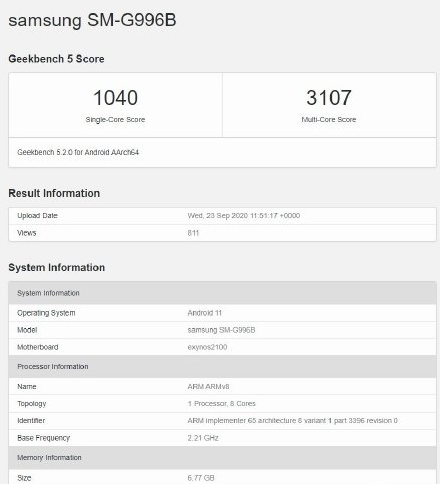The image size is (440, 484).
Task: Click the Processor Information table header
Action: [222, 367]
